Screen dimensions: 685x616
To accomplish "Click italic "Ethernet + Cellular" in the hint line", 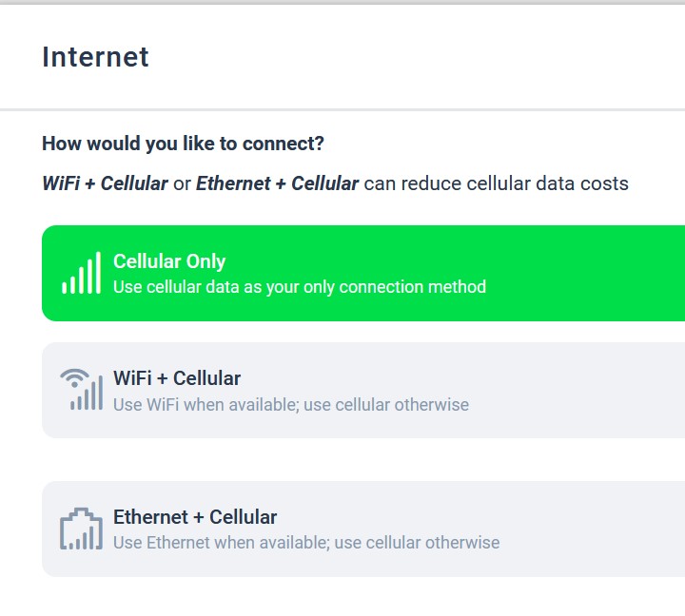I will pyautogui.click(x=277, y=183).
